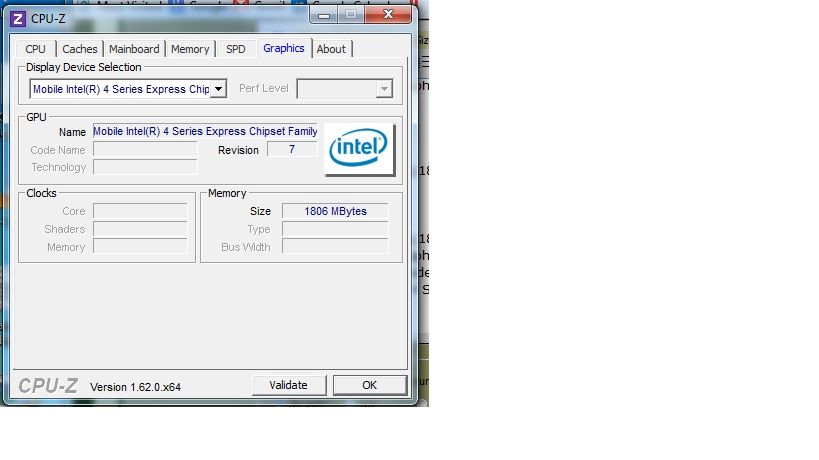Click the Intel logo image

point(360,150)
